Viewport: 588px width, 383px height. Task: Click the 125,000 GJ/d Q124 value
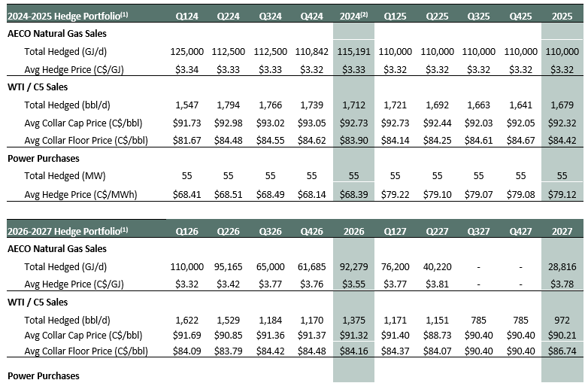coord(186,51)
